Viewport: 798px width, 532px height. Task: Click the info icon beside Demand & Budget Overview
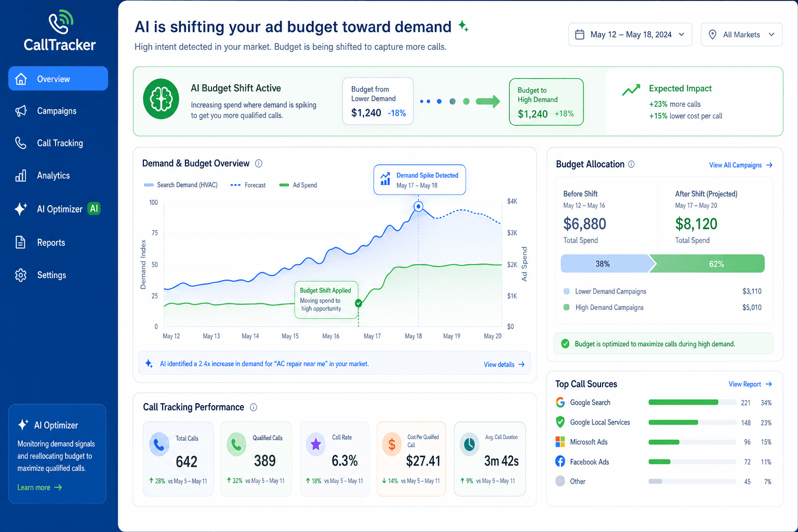(259, 163)
